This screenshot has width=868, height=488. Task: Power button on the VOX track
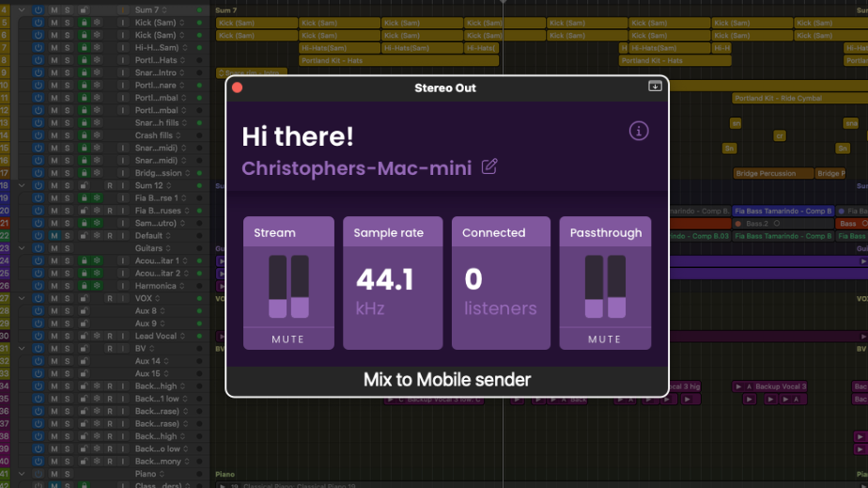[39, 298]
